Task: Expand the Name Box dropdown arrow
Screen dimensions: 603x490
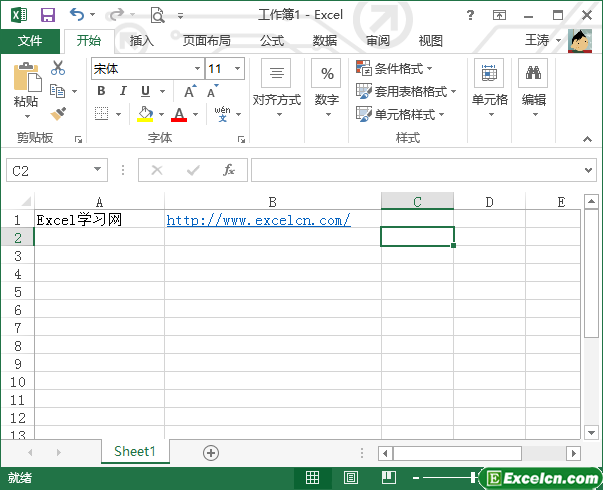Action: click(97, 170)
